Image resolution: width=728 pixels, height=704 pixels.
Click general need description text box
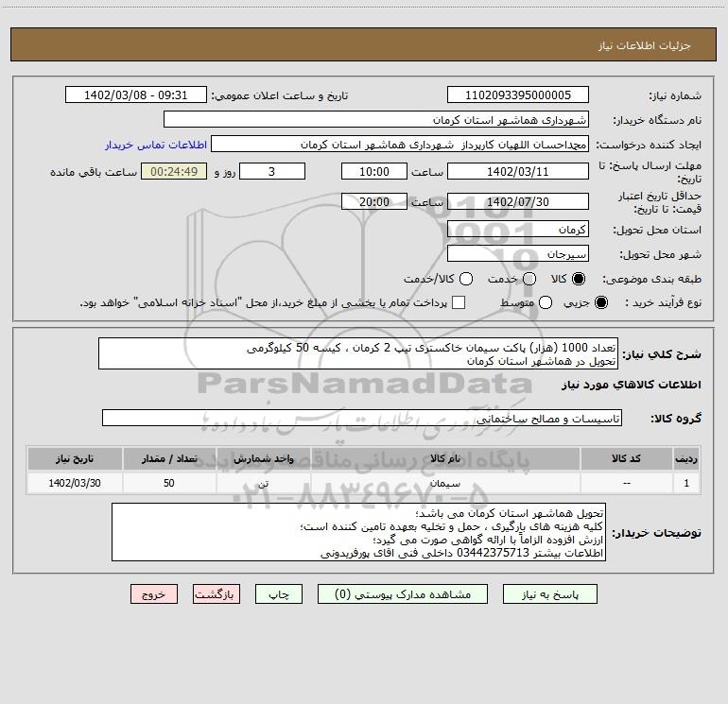(x=358, y=354)
